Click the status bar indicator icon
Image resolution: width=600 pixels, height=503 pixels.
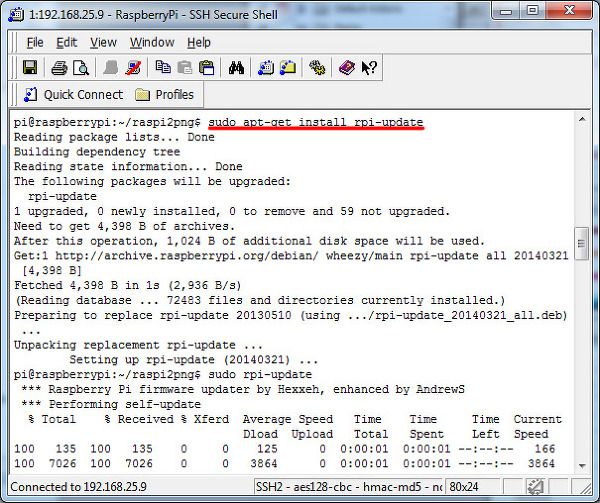click(x=535, y=487)
